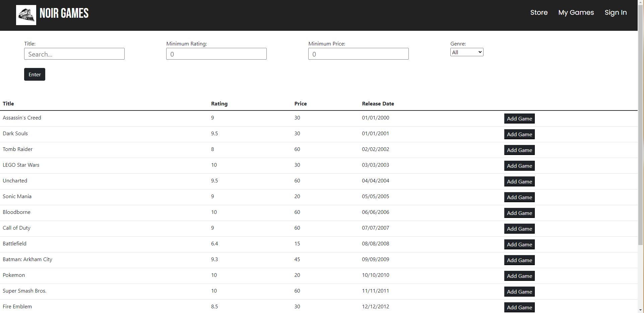Click the Release Date column header

pos(378,104)
